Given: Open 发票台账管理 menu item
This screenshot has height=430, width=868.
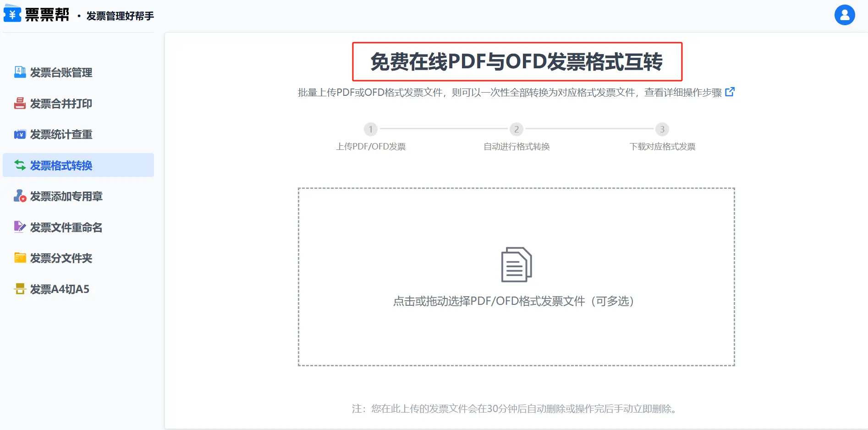Looking at the screenshot, I should [x=78, y=72].
